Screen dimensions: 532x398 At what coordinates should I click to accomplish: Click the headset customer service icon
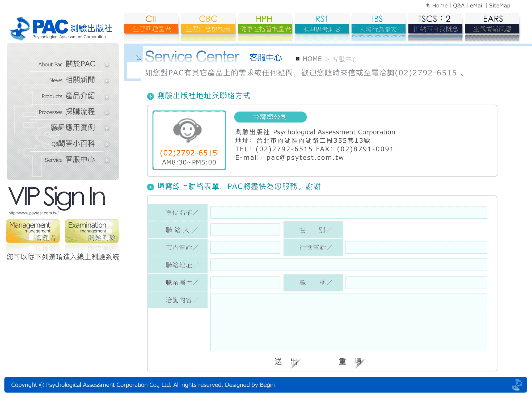(188, 130)
